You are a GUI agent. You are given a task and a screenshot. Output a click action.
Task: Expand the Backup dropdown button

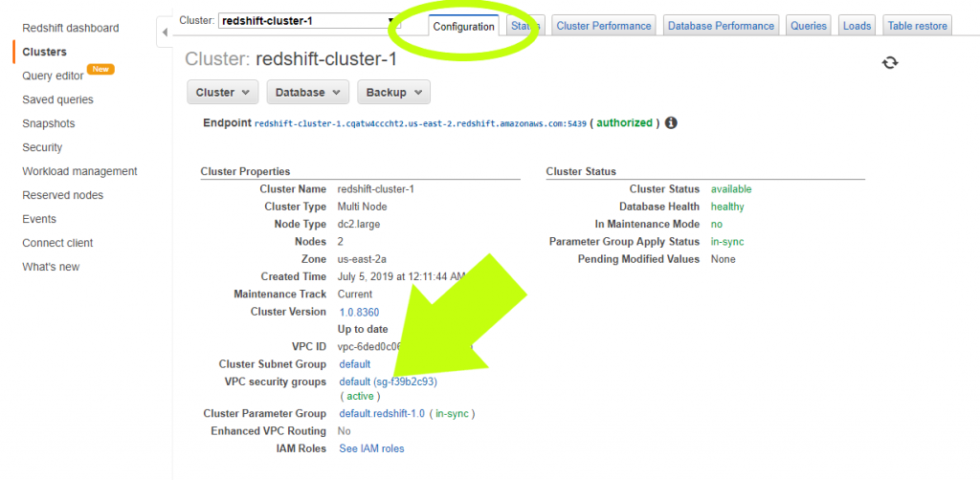point(393,93)
